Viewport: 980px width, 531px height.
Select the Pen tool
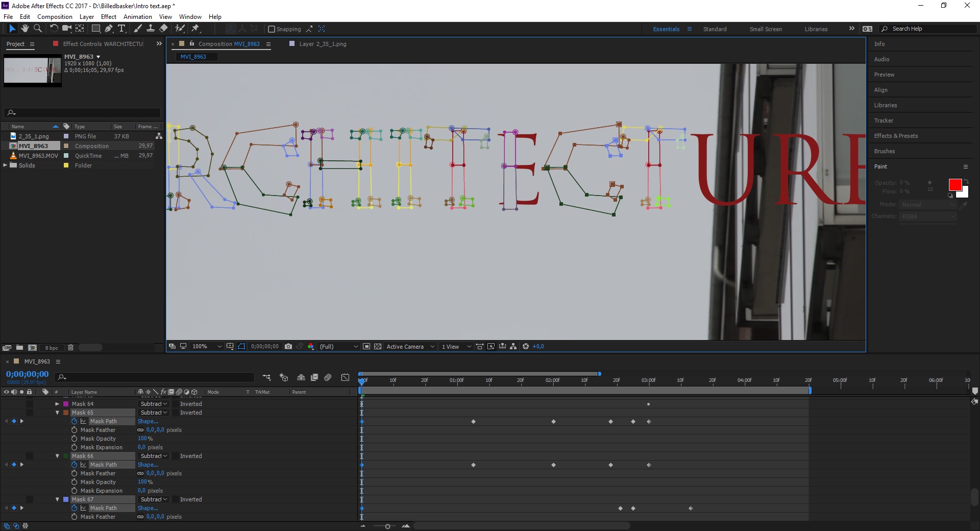pyautogui.click(x=108, y=29)
